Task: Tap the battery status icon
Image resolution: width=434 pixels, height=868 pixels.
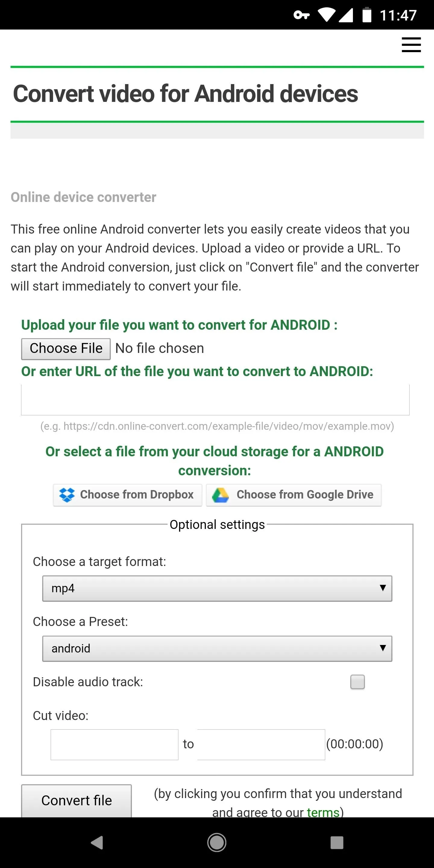Action: tap(366, 15)
